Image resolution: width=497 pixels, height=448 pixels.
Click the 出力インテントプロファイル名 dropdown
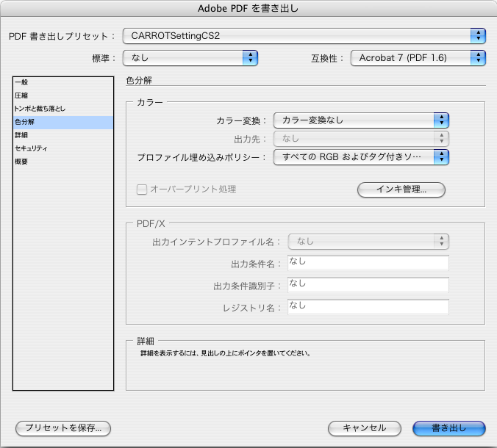pyautogui.click(x=368, y=242)
